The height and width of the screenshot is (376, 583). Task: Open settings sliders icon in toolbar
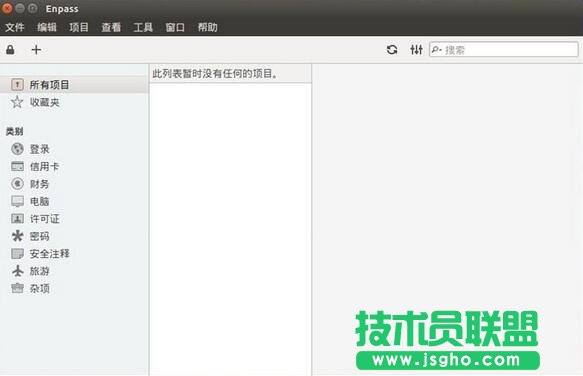[x=416, y=49]
